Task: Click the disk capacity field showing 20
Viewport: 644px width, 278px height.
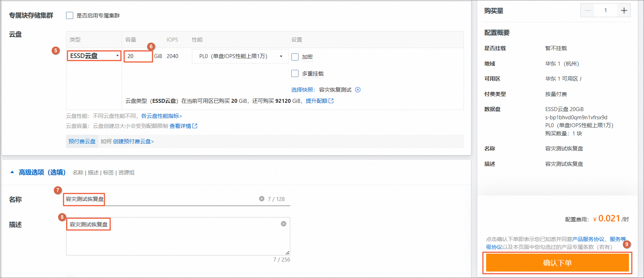Action: [138, 56]
